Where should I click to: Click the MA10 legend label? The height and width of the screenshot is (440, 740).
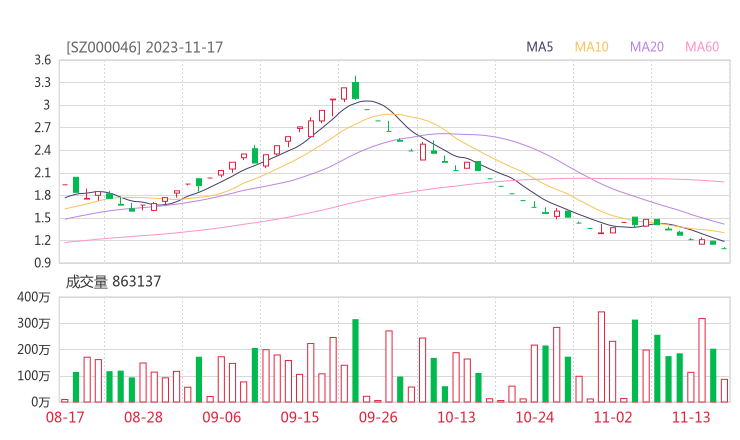[x=591, y=47]
